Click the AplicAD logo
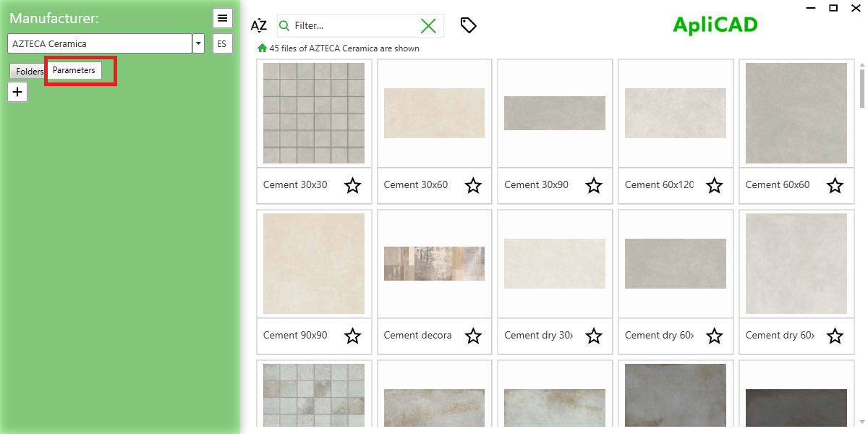The height and width of the screenshot is (434, 868). click(x=715, y=24)
